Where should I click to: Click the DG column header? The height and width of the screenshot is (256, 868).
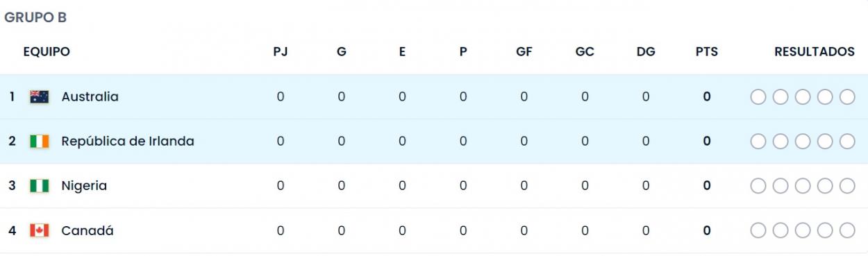tap(646, 52)
